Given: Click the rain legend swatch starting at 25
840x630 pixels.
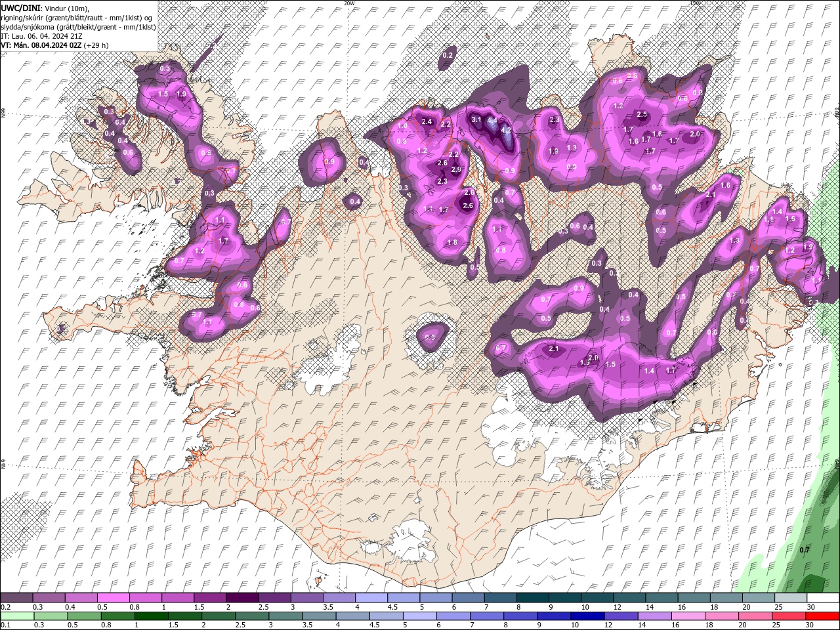Looking at the screenshot, I should [788, 616].
